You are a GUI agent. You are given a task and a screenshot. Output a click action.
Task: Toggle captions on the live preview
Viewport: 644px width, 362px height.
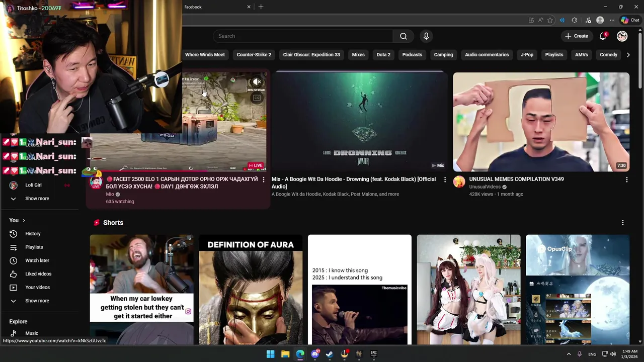[257, 98]
